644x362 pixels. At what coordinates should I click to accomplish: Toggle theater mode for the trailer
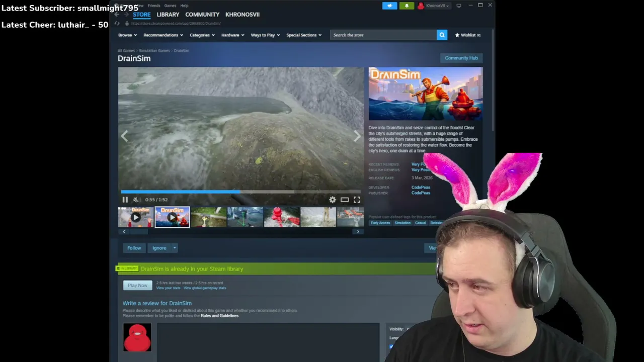345,200
